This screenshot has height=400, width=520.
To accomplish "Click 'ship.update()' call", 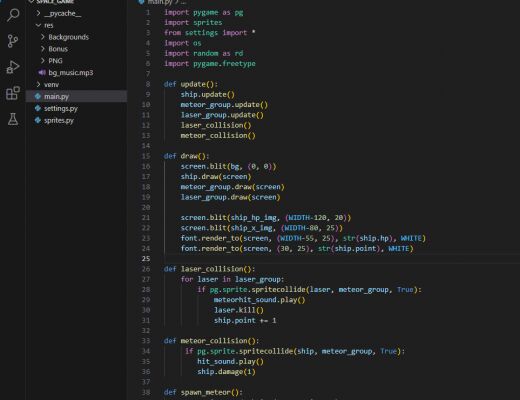I will coord(208,94).
